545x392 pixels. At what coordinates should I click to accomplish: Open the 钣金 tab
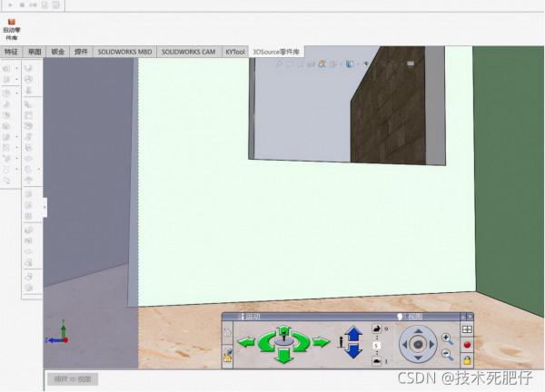point(58,52)
